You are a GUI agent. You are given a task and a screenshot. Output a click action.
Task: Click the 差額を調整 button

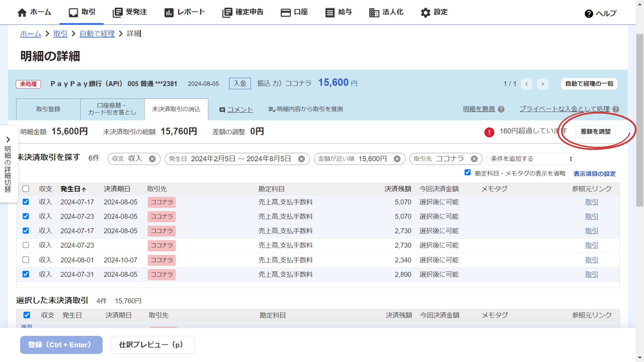[595, 132]
